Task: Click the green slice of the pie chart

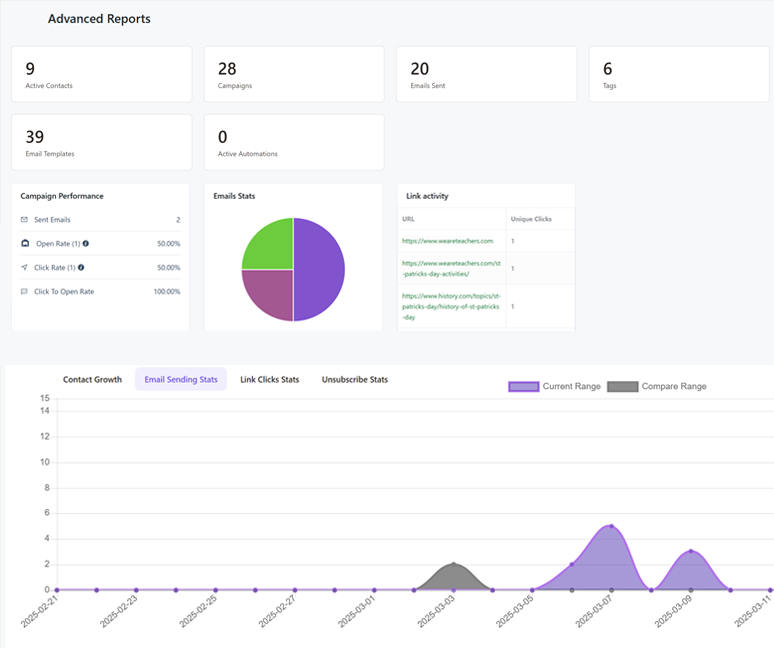Action: (268, 246)
